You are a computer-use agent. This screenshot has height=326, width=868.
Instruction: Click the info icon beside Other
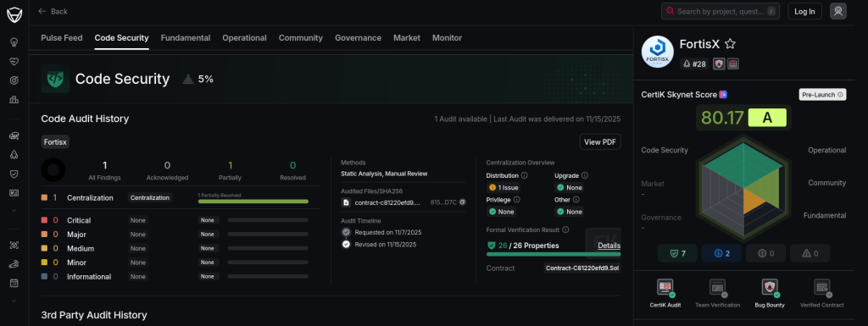coord(576,200)
